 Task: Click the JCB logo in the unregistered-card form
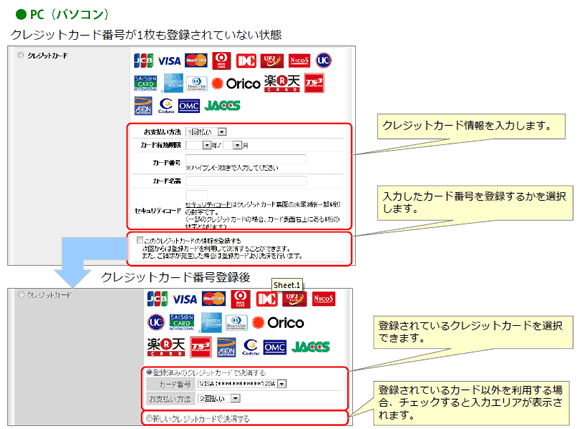point(144,61)
